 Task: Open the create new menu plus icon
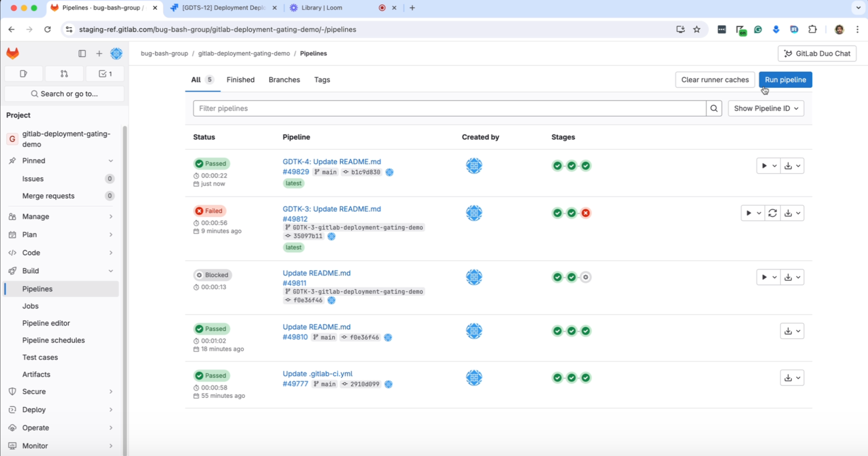(99, 53)
